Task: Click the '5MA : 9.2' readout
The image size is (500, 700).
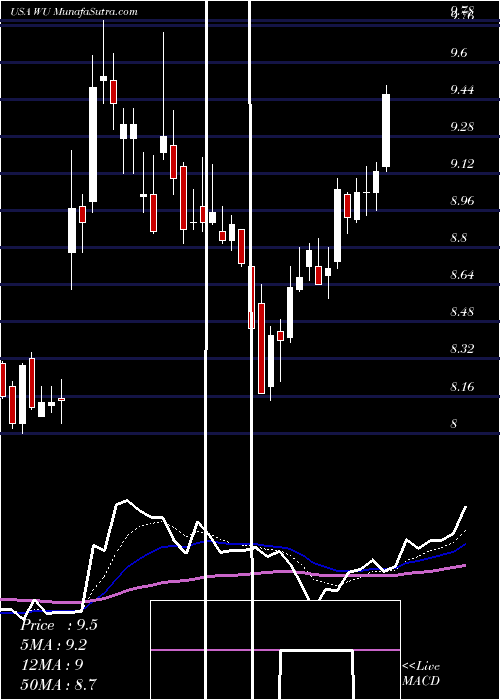Action: (x=54, y=645)
